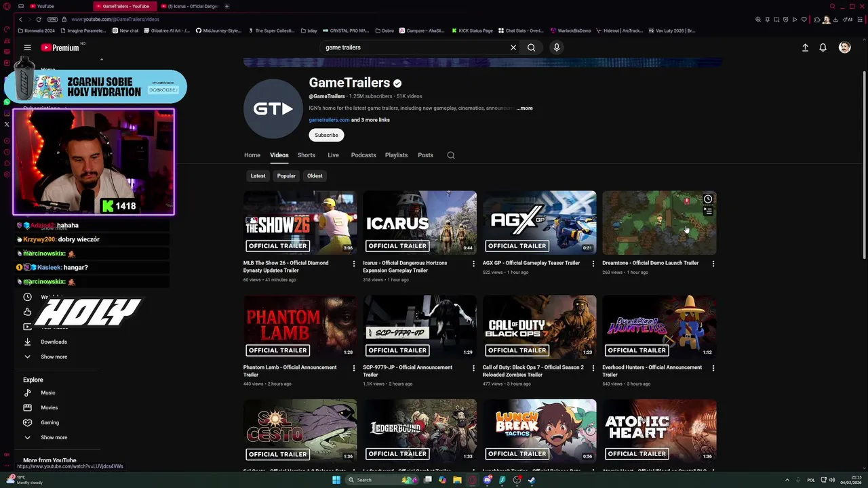Click the magnifier search button
This screenshot has height=488, width=868.
(x=532, y=47)
